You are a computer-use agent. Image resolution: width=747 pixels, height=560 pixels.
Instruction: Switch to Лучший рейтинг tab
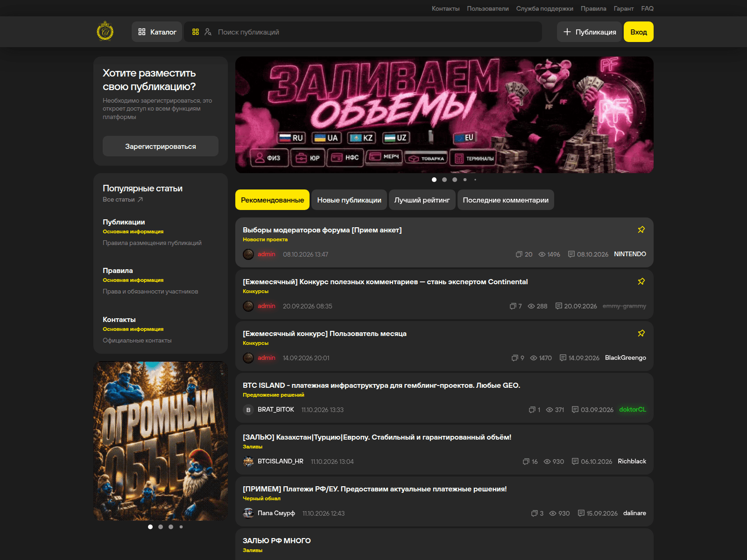[x=422, y=200]
